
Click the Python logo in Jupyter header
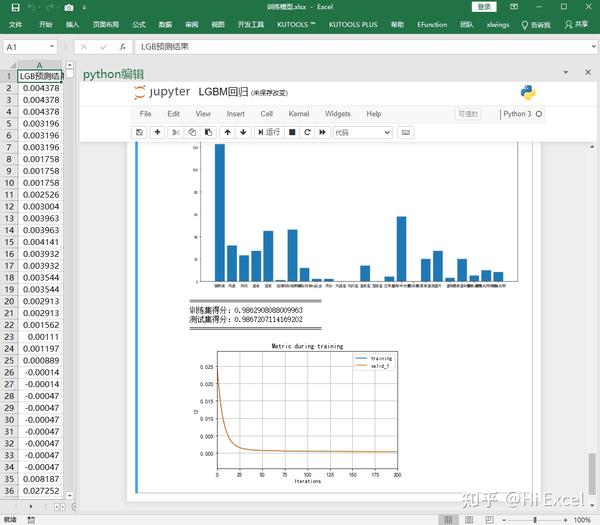[x=528, y=92]
